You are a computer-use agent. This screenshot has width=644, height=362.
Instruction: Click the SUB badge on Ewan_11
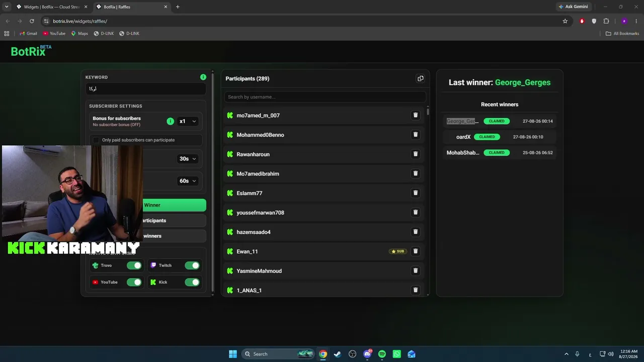click(x=397, y=251)
